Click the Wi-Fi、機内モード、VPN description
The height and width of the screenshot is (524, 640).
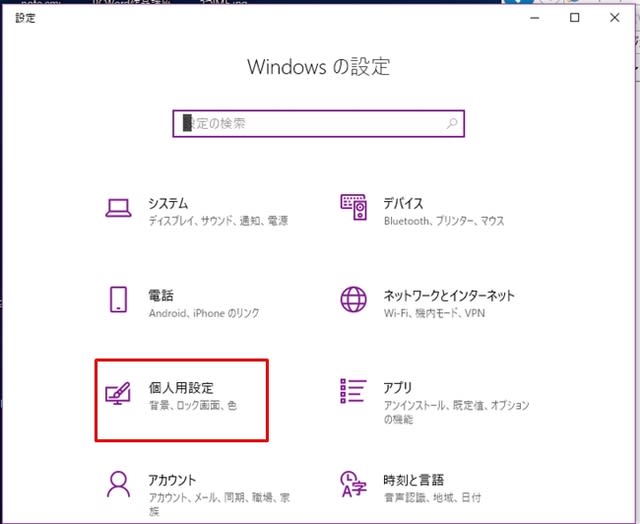(x=434, y=313)
